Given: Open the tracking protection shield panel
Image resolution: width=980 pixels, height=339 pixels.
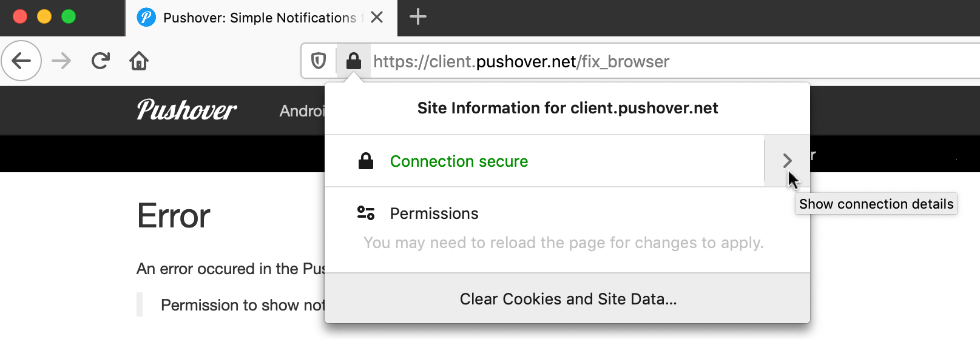Looking at the screenshot, I should (x=319, y=61).
